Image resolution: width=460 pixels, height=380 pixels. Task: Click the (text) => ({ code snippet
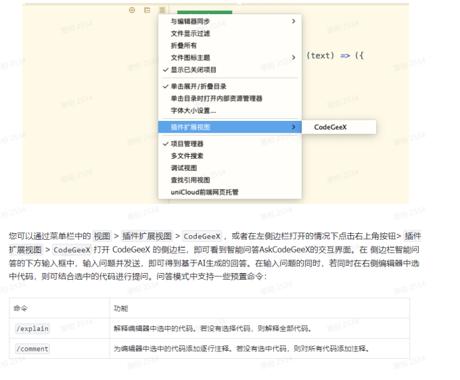pyautogui.click(x=335, y=56)
